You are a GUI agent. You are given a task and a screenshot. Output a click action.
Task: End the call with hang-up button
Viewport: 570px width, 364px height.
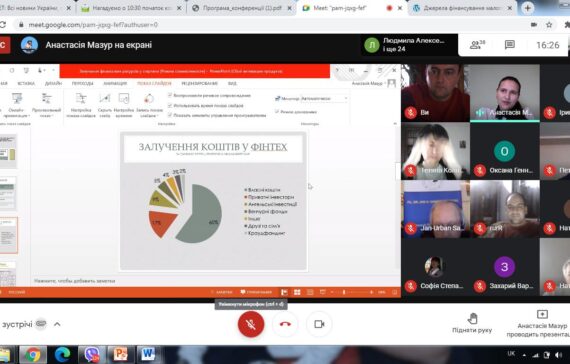[x=285, y=324]
